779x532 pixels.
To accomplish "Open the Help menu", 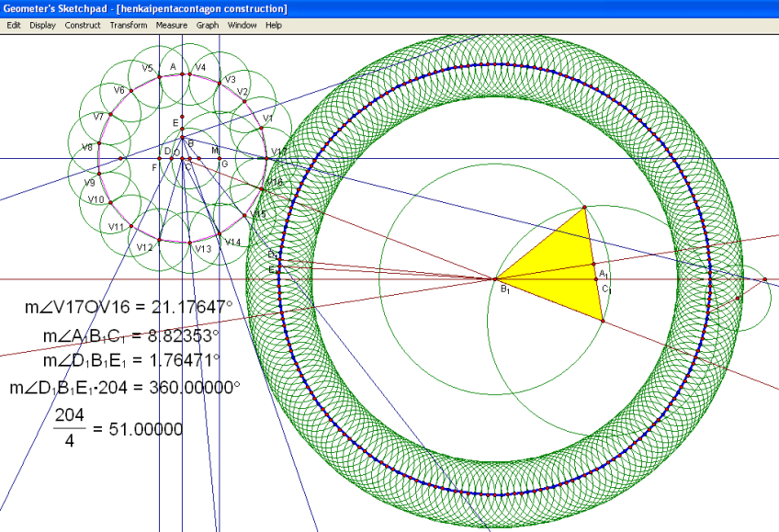I will point(274,25).
